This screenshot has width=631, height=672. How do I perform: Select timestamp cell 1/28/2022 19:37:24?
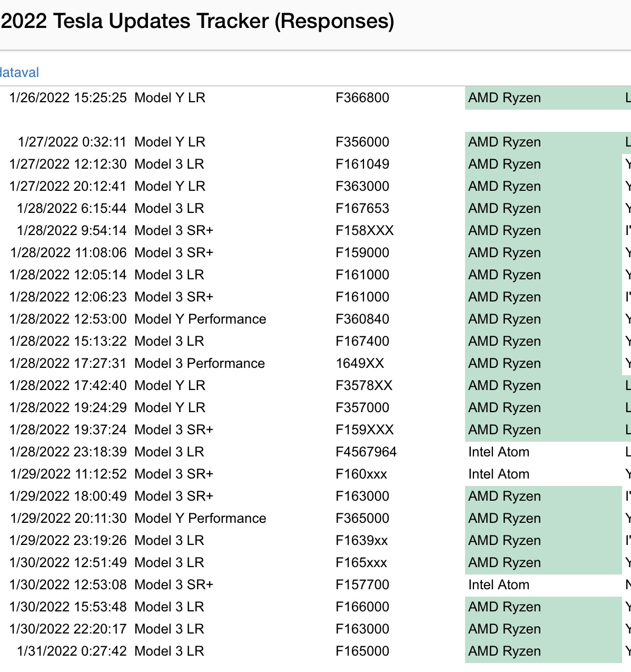click(x=68, y=430)
